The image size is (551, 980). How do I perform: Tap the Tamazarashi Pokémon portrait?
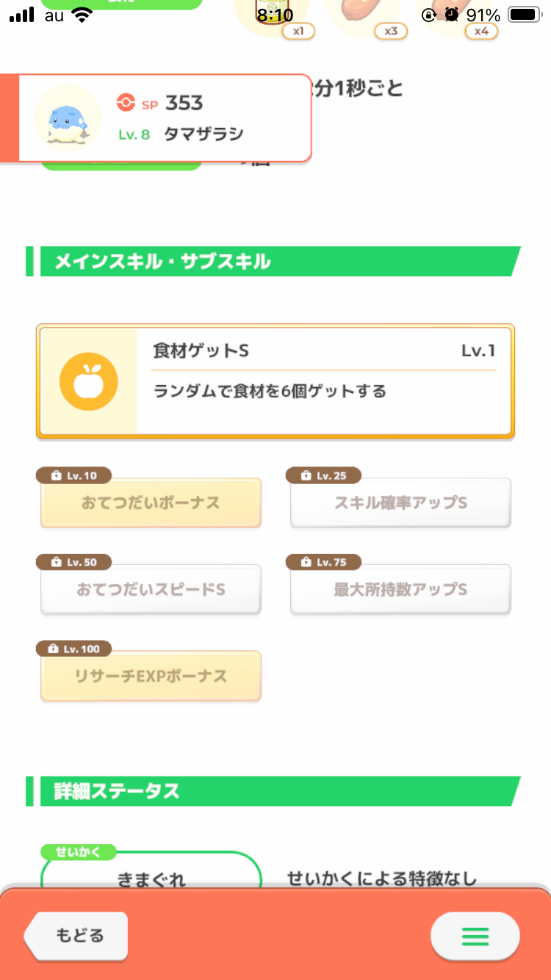coord(68,118)
